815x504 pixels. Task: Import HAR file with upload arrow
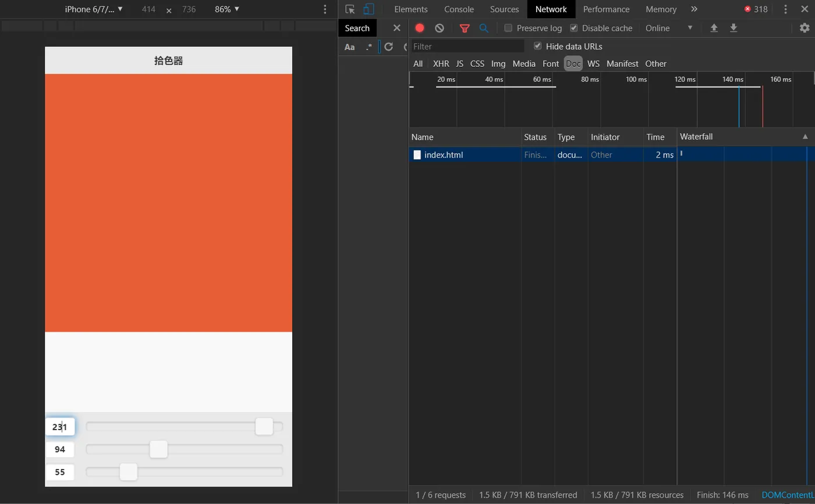click(x=714, y=28)
